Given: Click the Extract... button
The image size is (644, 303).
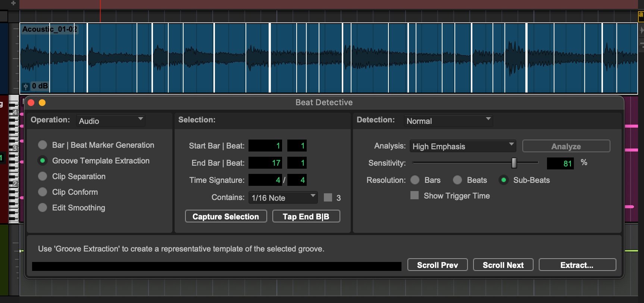Looking at the screenshot, I should tap(577, 265).
